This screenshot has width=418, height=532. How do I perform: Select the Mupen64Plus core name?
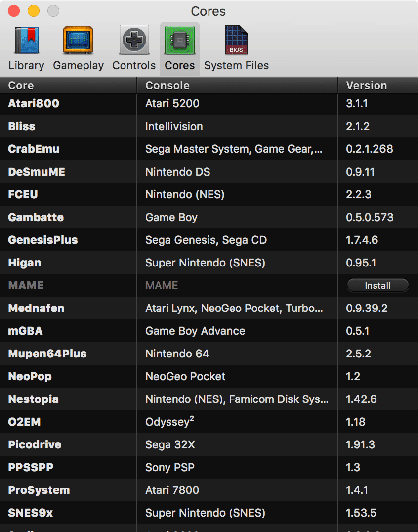tap(47, 354)
